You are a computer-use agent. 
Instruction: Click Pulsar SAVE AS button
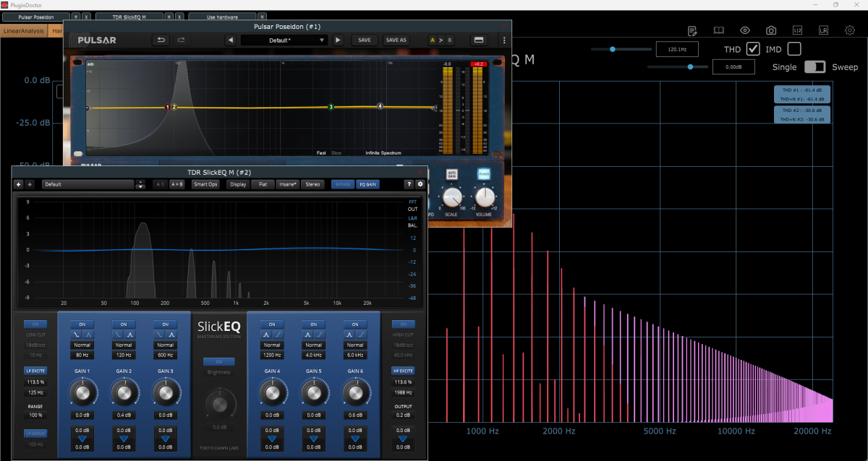[x=396, y=40]
